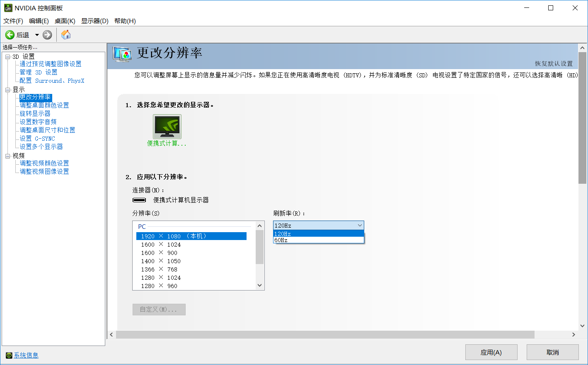Click the main panel scroll down arrow
588x365 pixels.
tap(583, 326)
